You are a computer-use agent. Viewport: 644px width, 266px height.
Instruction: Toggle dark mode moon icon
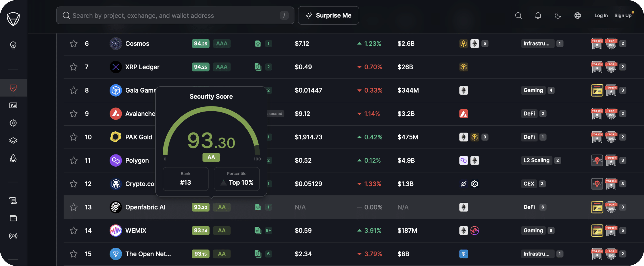(558, 16)
